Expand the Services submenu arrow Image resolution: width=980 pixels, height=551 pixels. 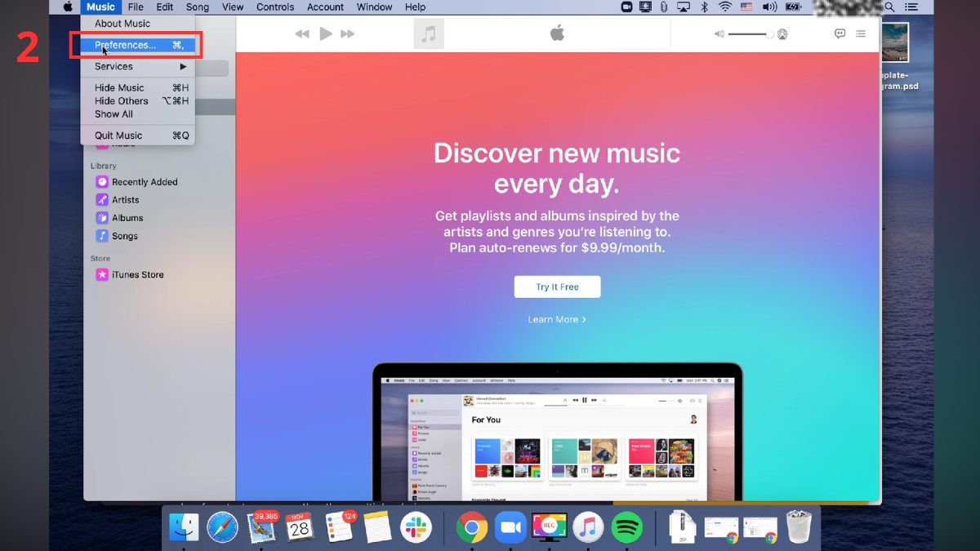(x=184, y=66)
